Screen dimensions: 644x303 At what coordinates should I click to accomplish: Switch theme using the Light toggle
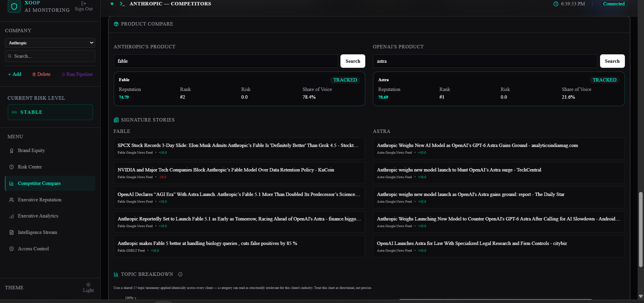(88, 288)
